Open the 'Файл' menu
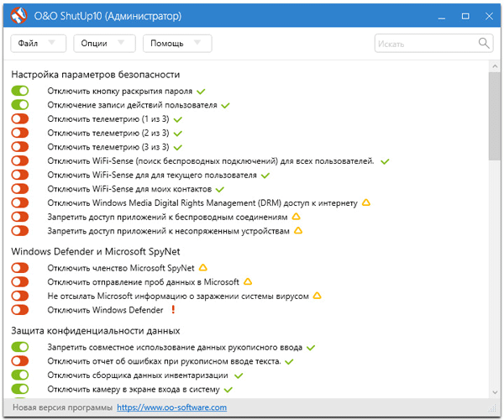 click(x=39, y=44)
